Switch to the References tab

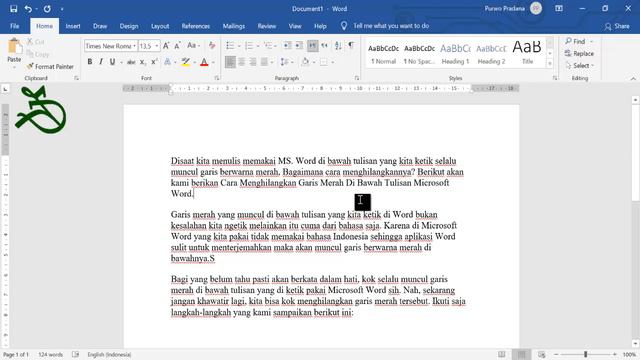(196, 26)
